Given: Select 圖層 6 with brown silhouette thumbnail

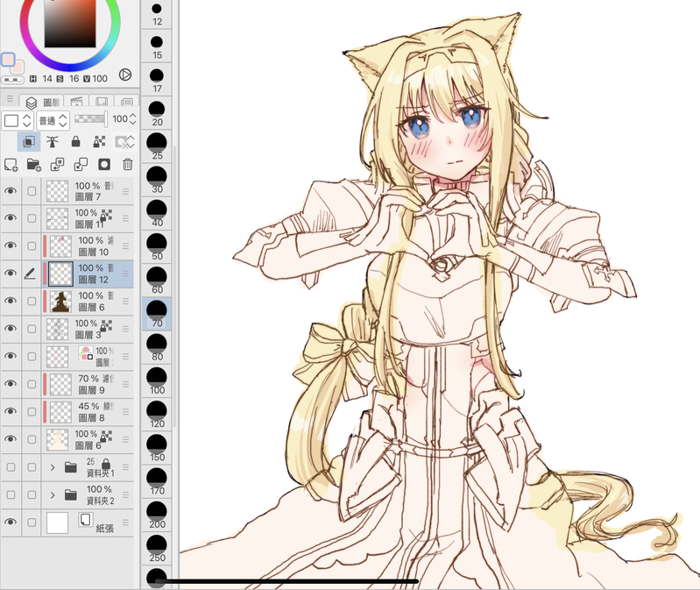Looking at the screenshot, I should pos(88,302).
